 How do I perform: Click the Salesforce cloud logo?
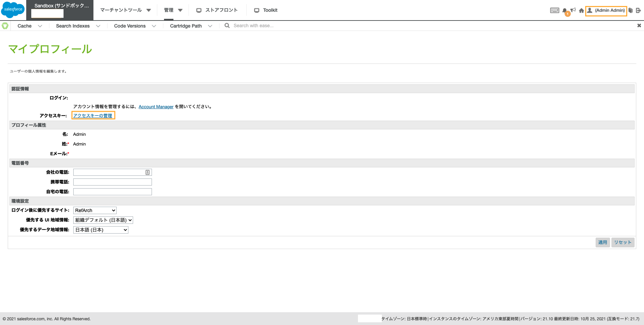point(13,9)
